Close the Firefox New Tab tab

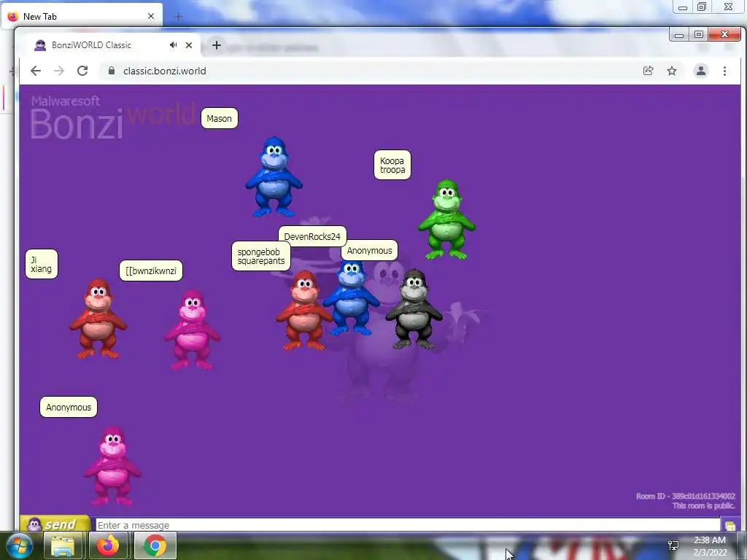(x=151, y=16)
